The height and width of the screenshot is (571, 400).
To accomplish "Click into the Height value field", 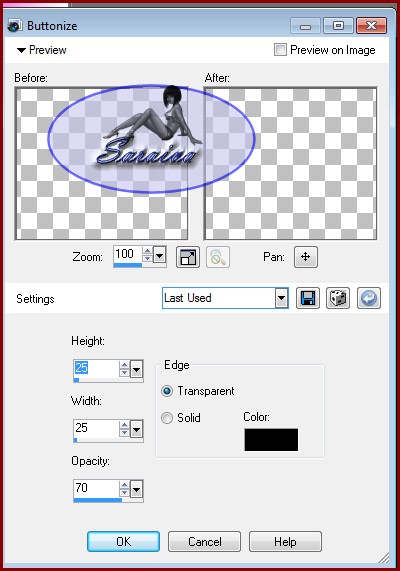I will click(x=96, y=368).
